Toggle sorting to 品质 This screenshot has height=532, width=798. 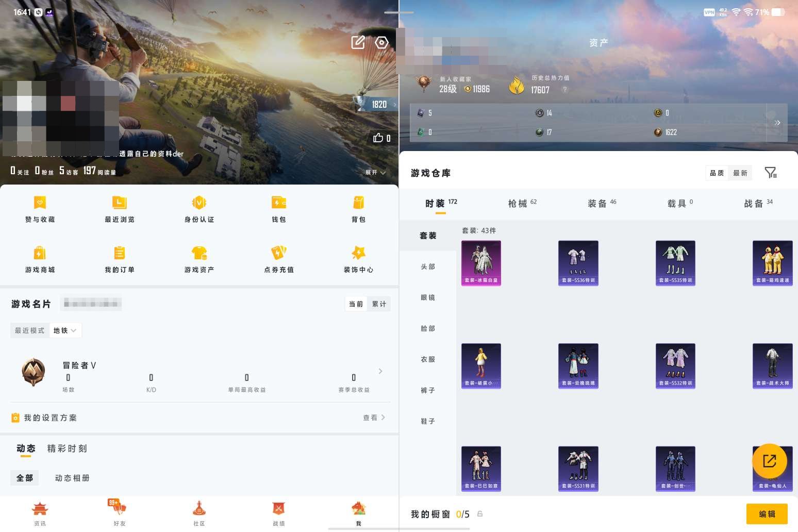click(x=716, y=173)
